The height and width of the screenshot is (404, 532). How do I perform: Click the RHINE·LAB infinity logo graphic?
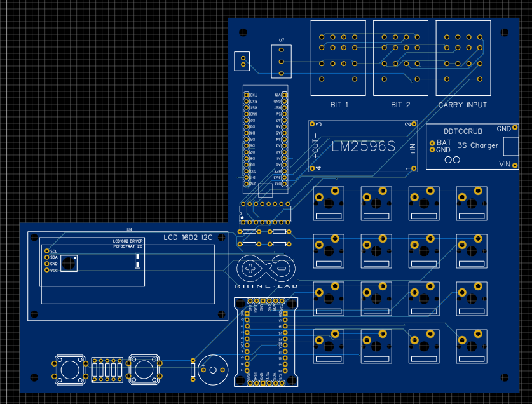(x=266, y=269)
